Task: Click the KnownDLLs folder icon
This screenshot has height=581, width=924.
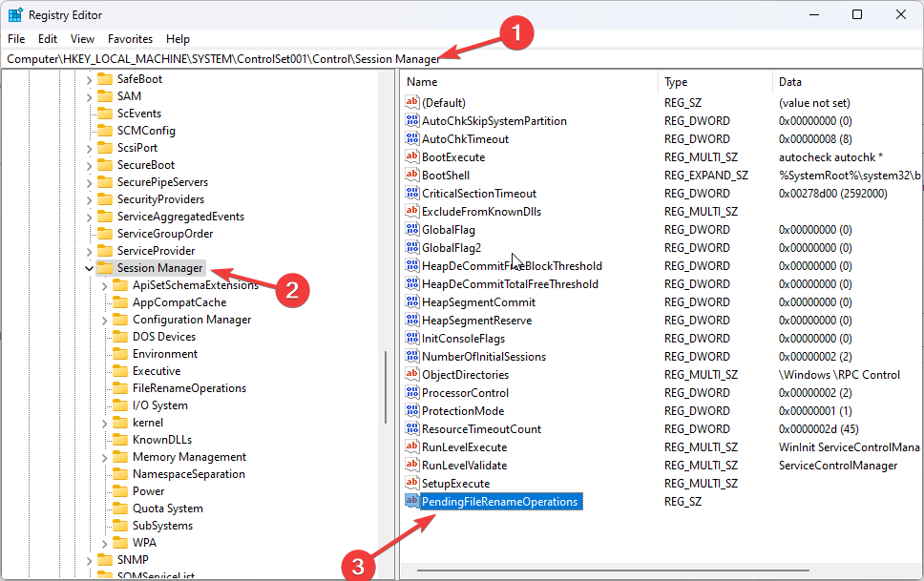Action: pyautogui.click(x=120, y=440)
